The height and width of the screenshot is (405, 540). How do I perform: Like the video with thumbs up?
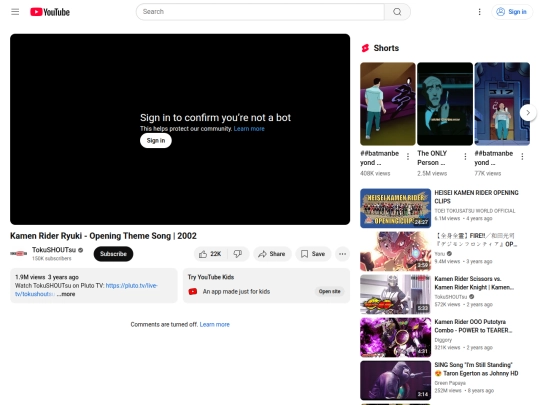[x=210, y=254]
